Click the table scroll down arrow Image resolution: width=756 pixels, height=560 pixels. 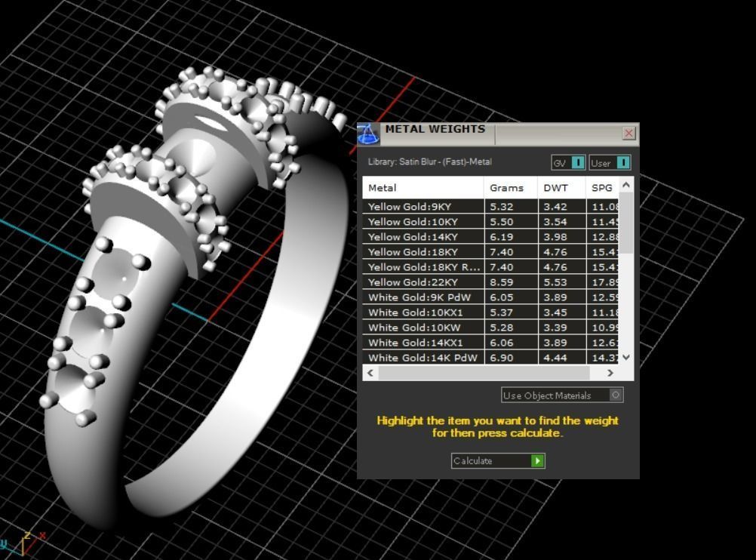tap(626, 358)
